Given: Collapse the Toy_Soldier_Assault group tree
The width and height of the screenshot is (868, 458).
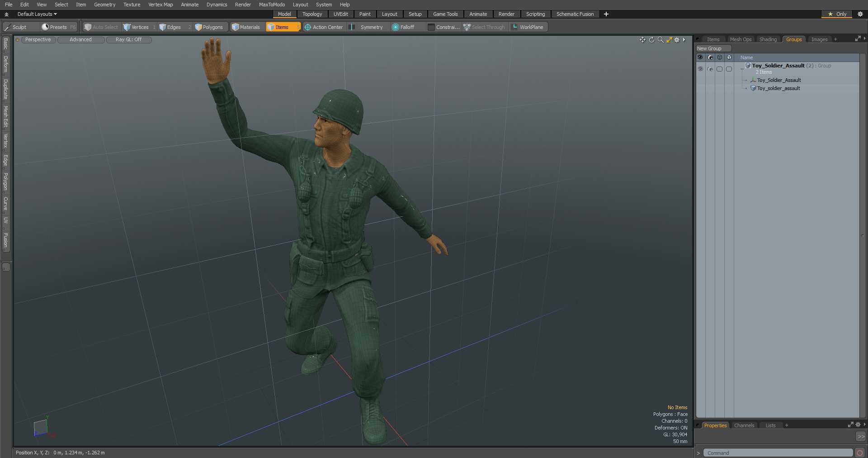Looking at the screenshot, I should [742, 69].
